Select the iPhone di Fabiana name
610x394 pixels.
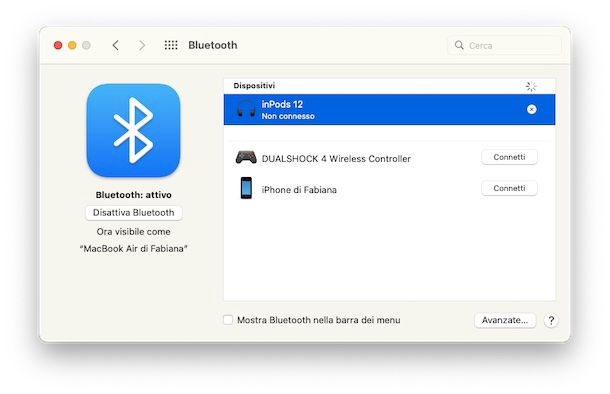(x=299, y=190)
